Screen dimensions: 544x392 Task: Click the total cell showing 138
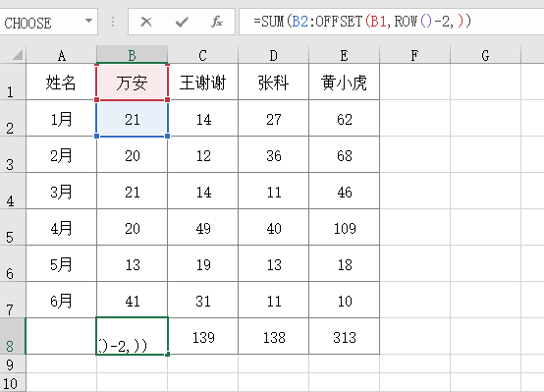point(274,336)
